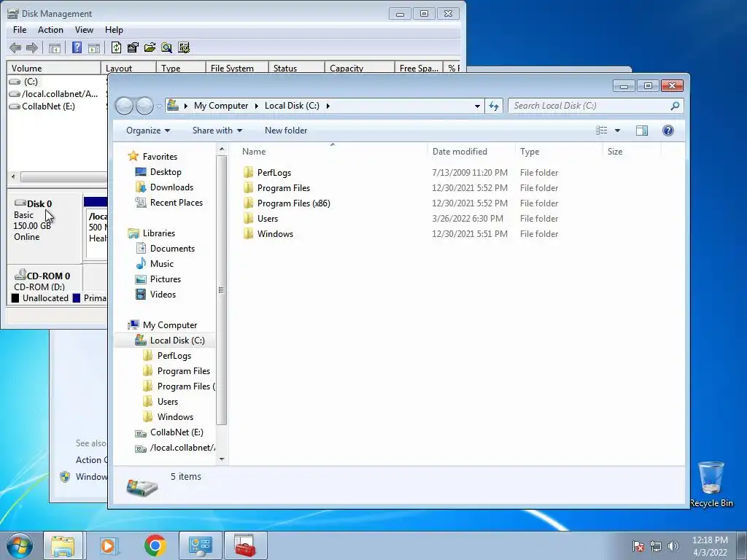The height and width of the screenshot is (560, 747).
Task: Sort by the Volume column header
Action: pyautogui.click(x=53, y=68)
